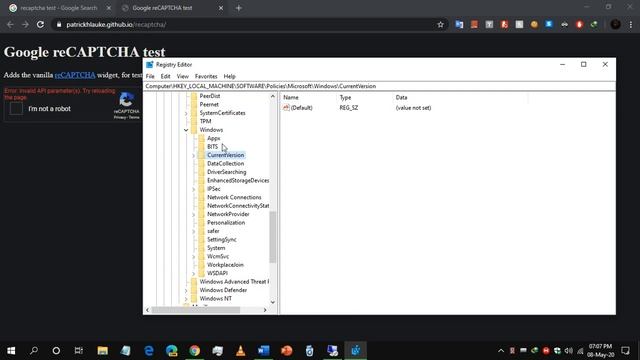The image size is (640, 360).
Task: Expand the Windows Defender key
Action: coord(186,290)
